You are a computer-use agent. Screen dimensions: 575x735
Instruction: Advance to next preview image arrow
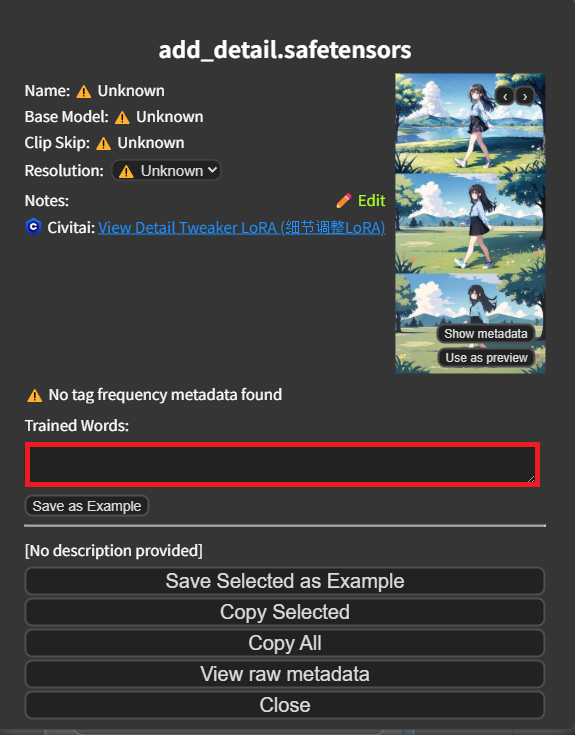(x=525, y=97)
